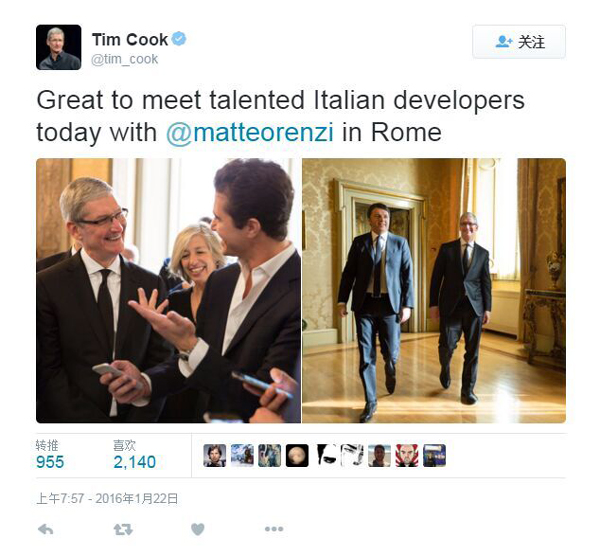Open right photo of two men walking
Viewport: 600px width, 556px height.
[434, 290]
